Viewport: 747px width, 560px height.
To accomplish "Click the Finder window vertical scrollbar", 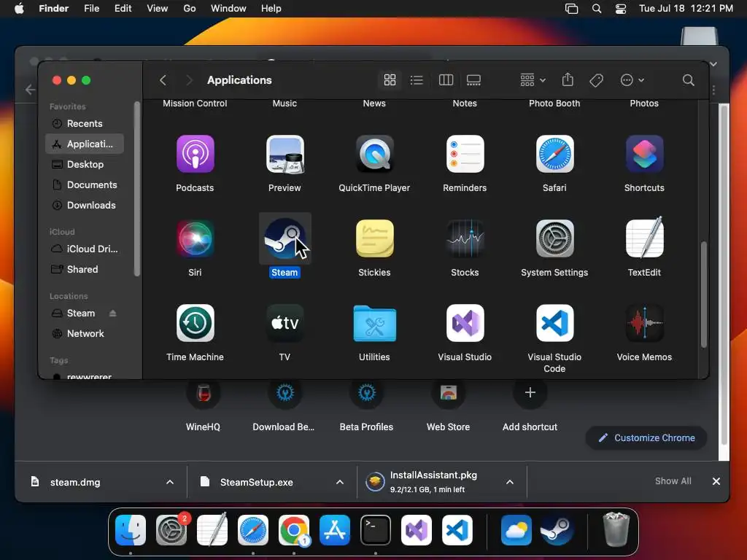I will click(x=704, y=295).
